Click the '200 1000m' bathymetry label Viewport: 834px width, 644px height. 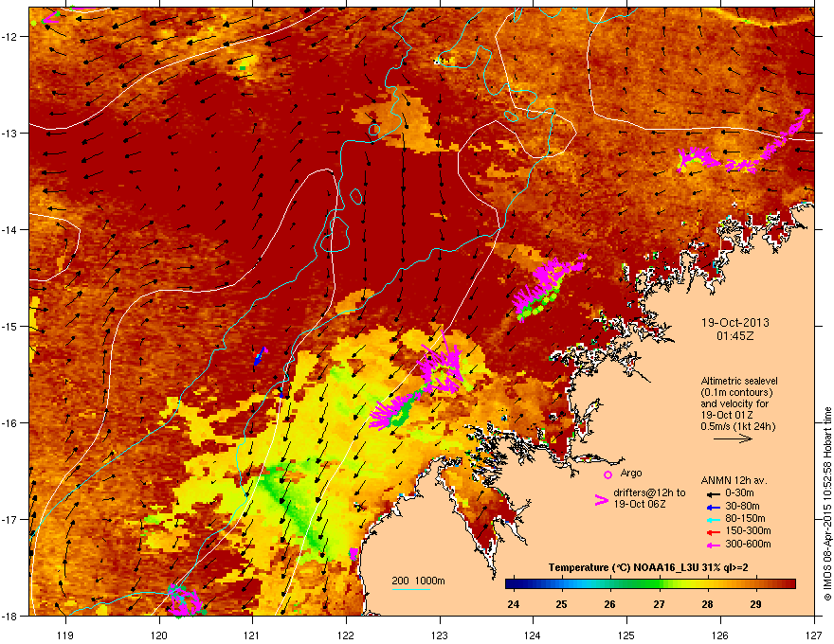418,581
